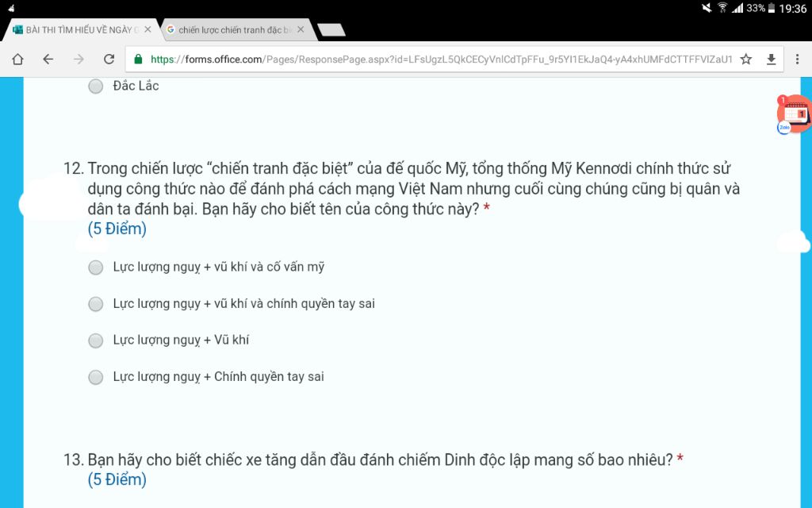The height and width of the screenshot is (508, 812).
Task: Open Chrome three-dot menu
Action: tap(798, 59)
